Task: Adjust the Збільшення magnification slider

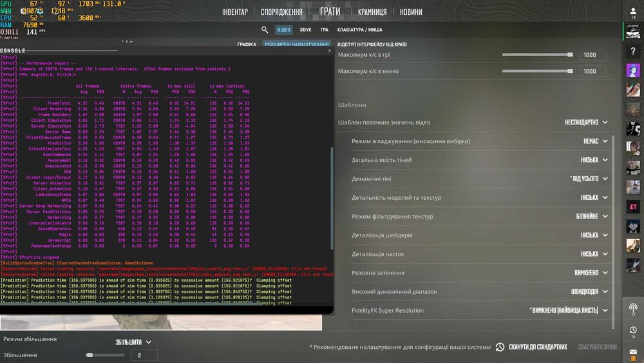Action: 105,355
